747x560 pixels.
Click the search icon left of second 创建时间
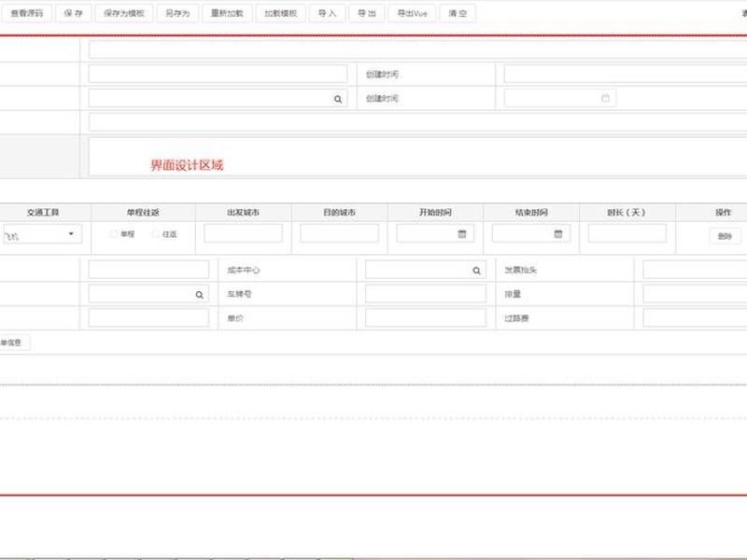click(338, 99)
